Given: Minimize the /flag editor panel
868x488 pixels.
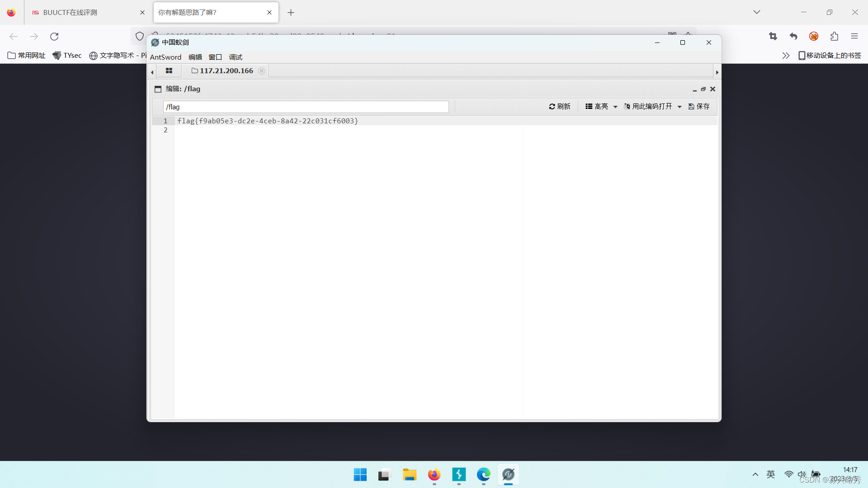Looking at the screenshot, I should (695, 89).
